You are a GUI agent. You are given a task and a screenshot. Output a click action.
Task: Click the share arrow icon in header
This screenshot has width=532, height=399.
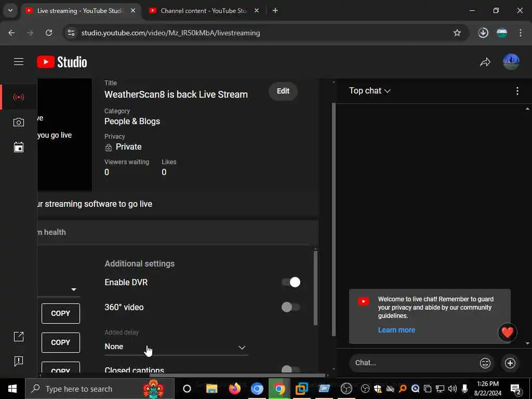[x=485, y=62]
